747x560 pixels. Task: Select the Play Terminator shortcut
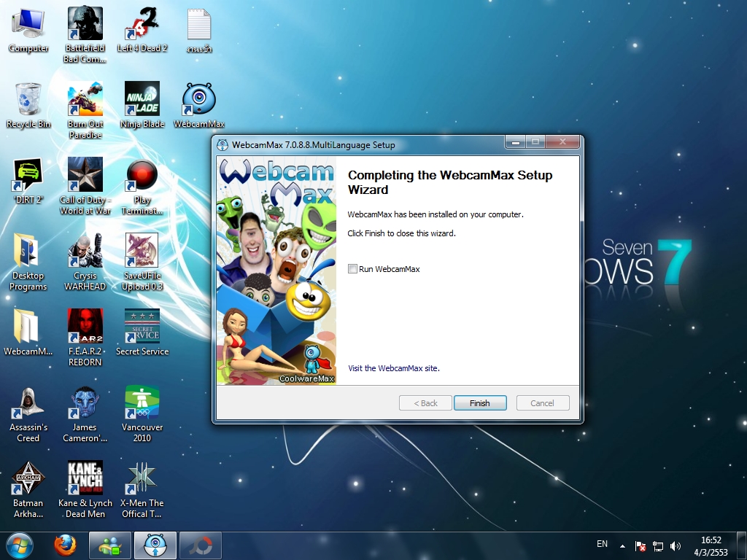click(x=142, y=186)
